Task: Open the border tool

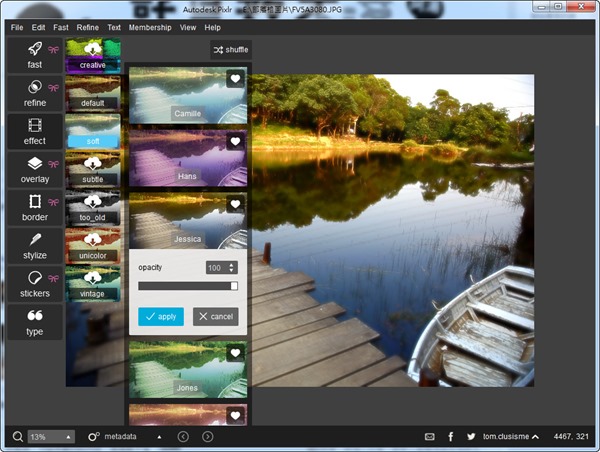Action: [34, 207]
